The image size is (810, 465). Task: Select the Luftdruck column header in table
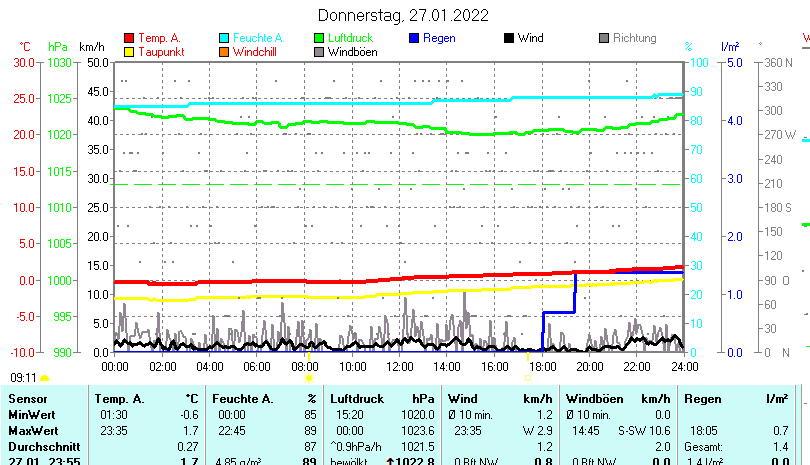click(356, 399)
